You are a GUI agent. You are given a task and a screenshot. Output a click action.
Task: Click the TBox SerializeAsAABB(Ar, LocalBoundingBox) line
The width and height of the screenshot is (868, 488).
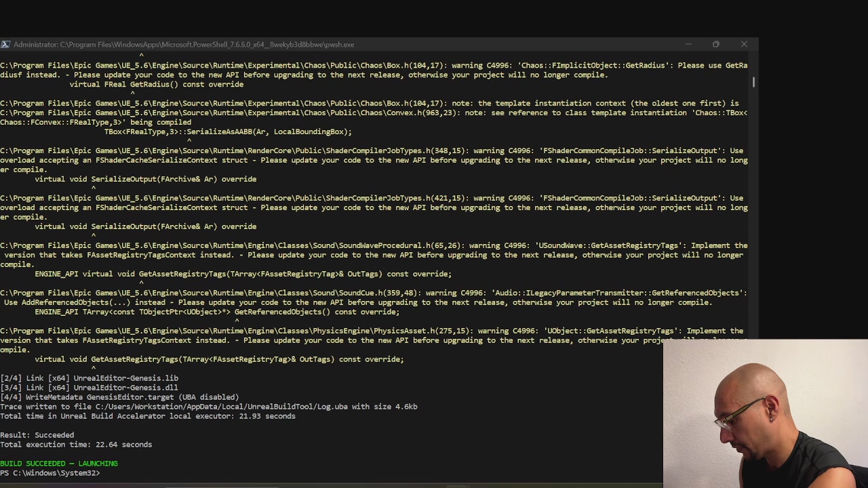(228, 132)
